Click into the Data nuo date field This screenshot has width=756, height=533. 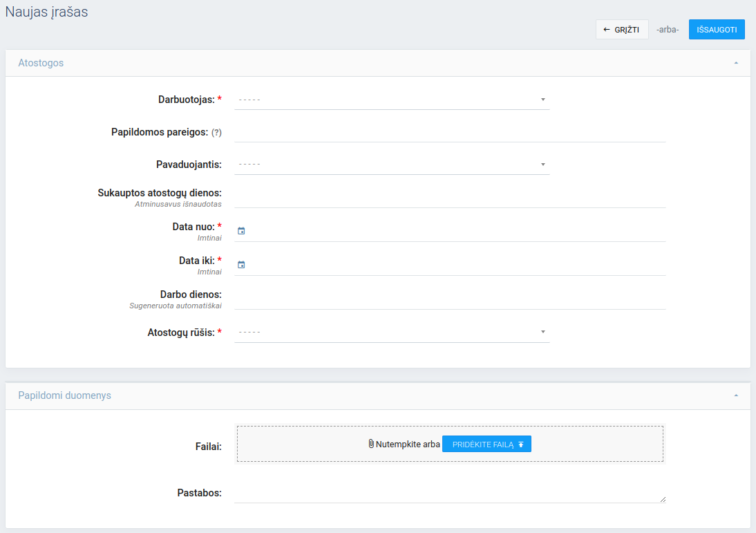pos(456,231)
